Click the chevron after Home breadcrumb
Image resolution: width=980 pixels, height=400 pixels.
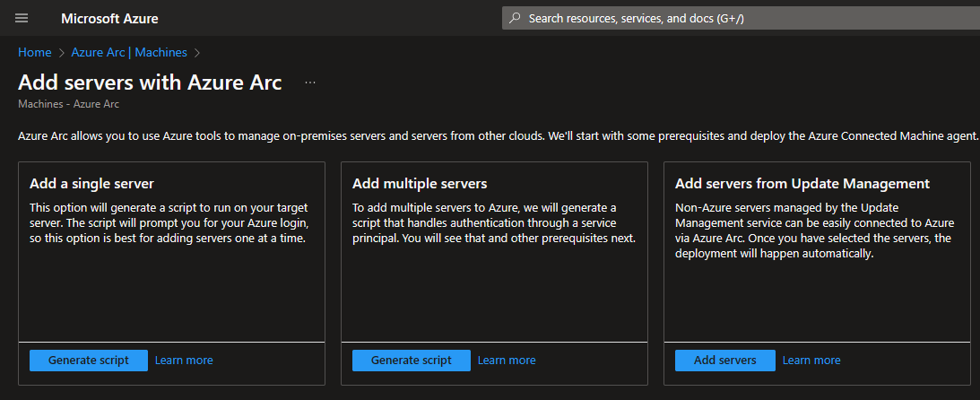61,53
